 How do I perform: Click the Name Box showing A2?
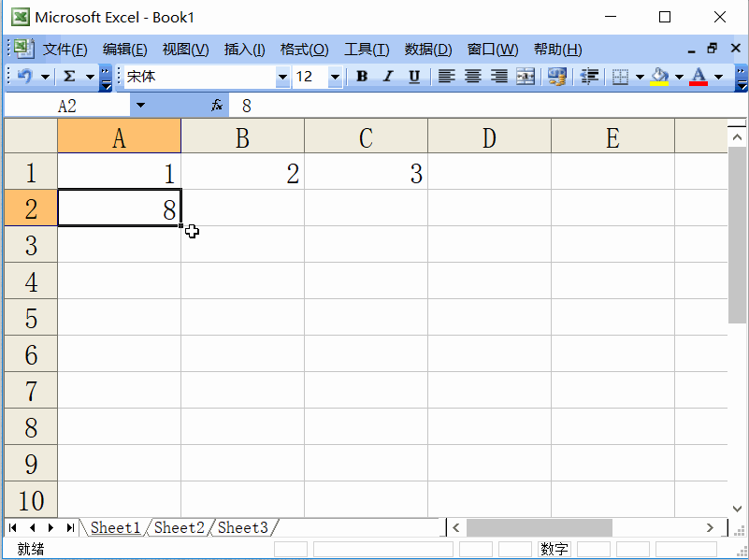65,104
